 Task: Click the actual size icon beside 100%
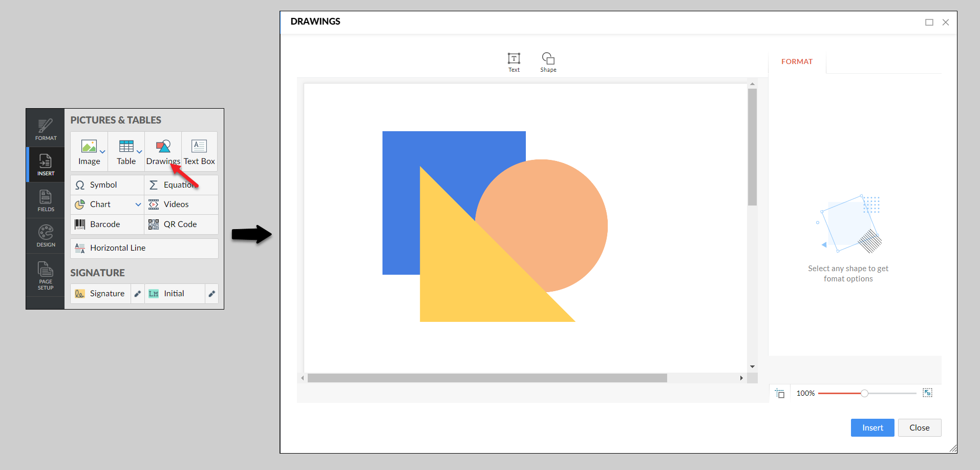780,394
